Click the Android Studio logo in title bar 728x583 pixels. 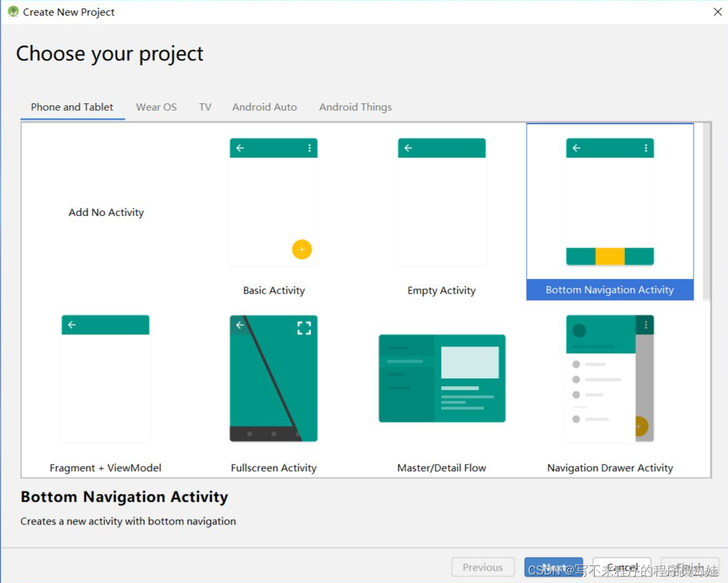pyautogui.click(x=13, y=12)
